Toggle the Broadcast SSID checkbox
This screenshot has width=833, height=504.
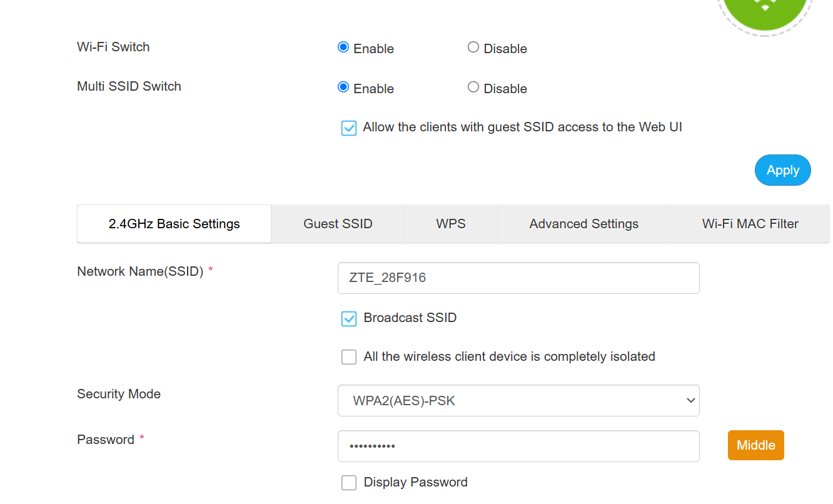click(x=349, y=319)
